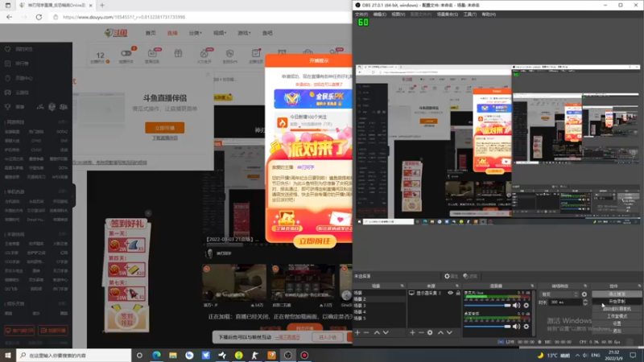Click the browser back arrow
The height and width of the screenshot is (362, 644).
[9, 17]
